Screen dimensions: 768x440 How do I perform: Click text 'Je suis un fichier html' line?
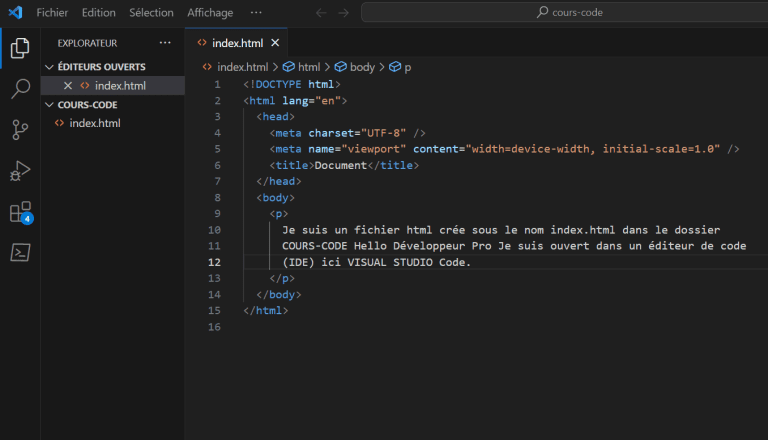coord(501,230)
